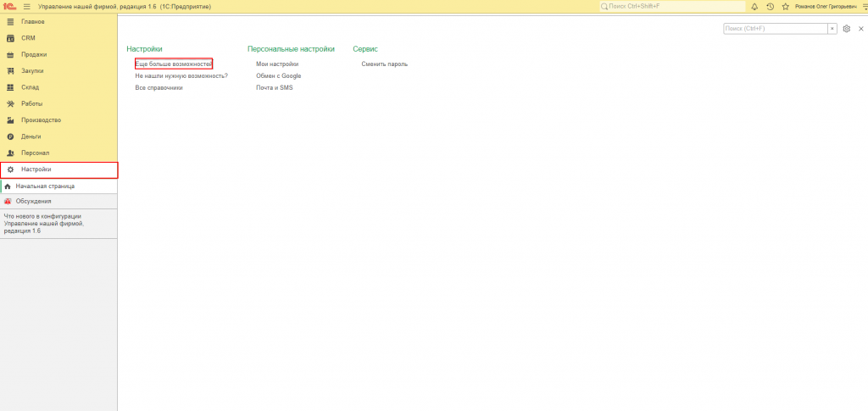
Task: Open the CRM section
Action: (58, 38)
